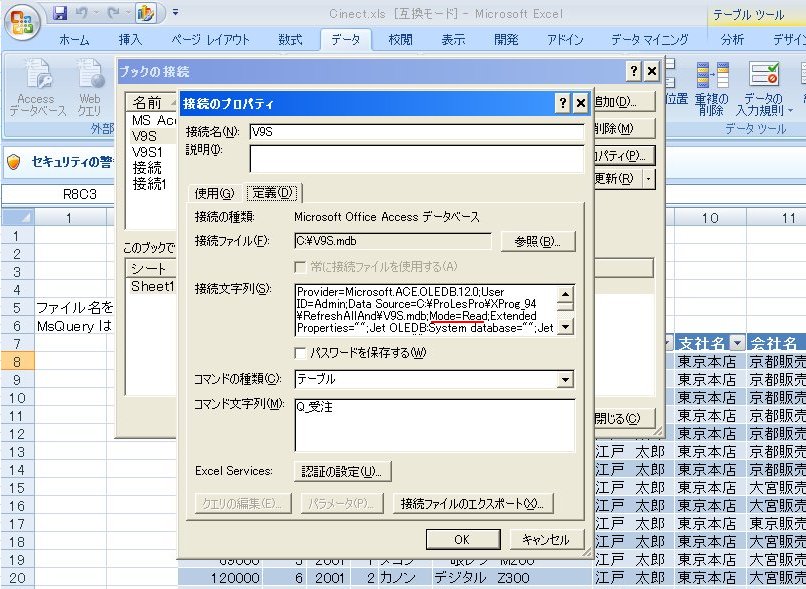Close the 接続のプロパティ dialog

pyautogui.click(x=580, y=103)
